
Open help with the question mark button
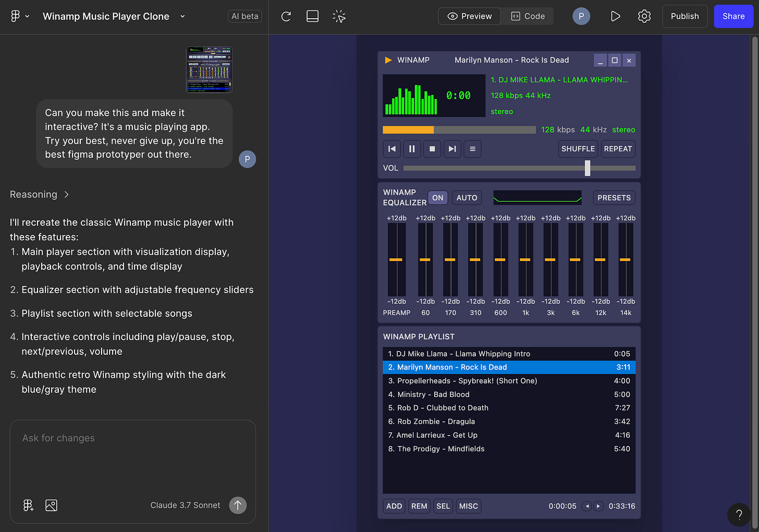[739, 515]
